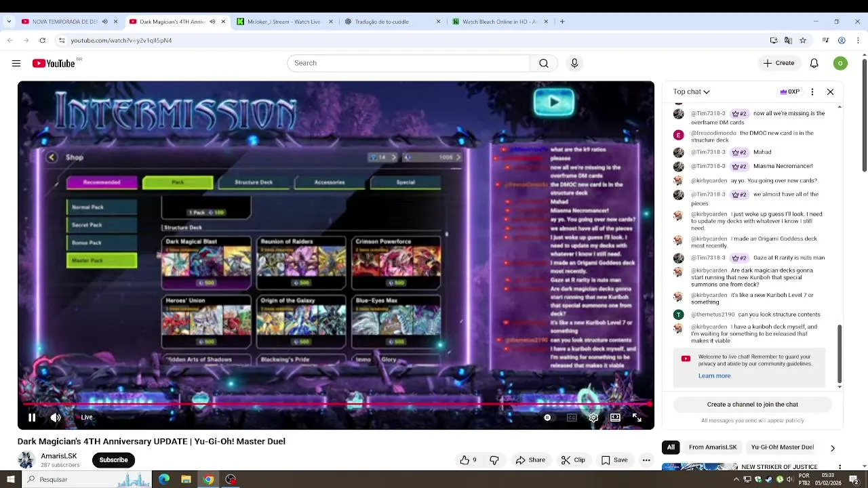Viewport: 868px width, 488px height.
Task: Open the notifications bell
Action: 814,63
